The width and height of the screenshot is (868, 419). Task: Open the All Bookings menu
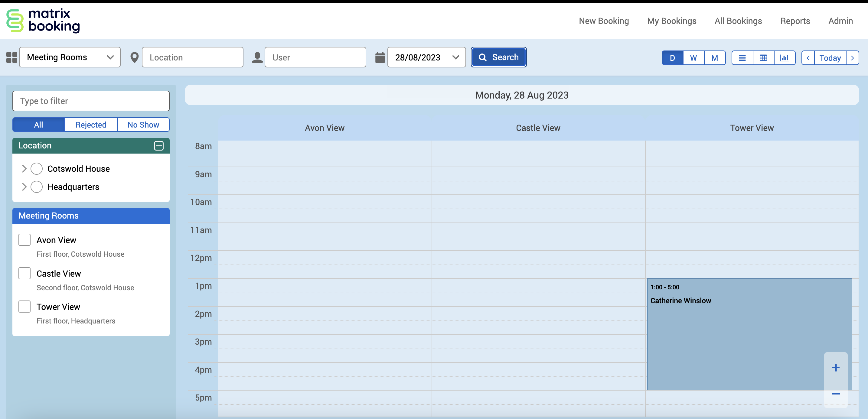[x=738, y=21]
